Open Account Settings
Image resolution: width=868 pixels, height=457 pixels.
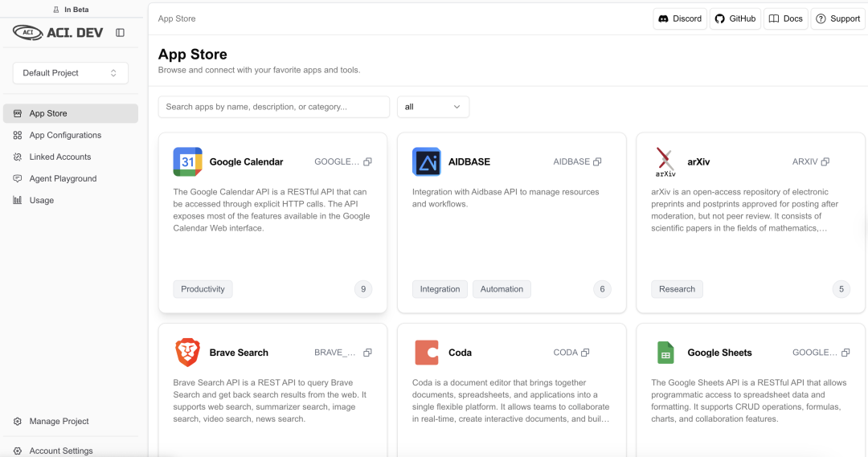coord(70,451)
